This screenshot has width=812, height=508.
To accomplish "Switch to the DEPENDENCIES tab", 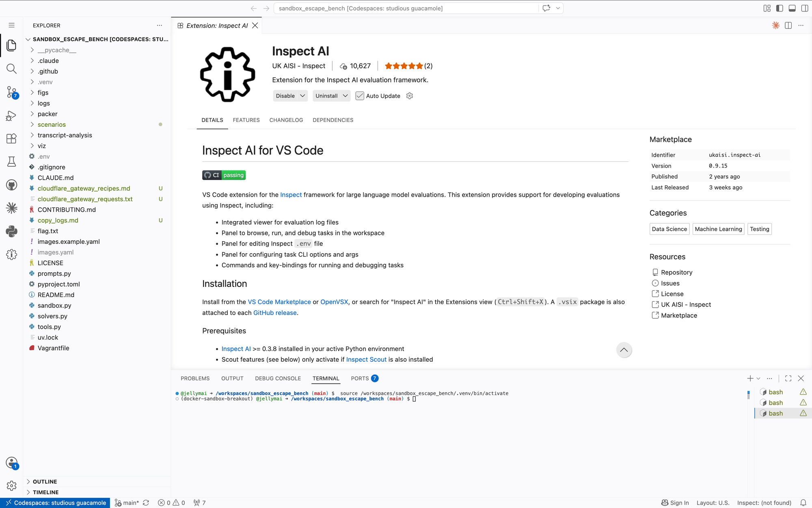I will click(333, 120).
